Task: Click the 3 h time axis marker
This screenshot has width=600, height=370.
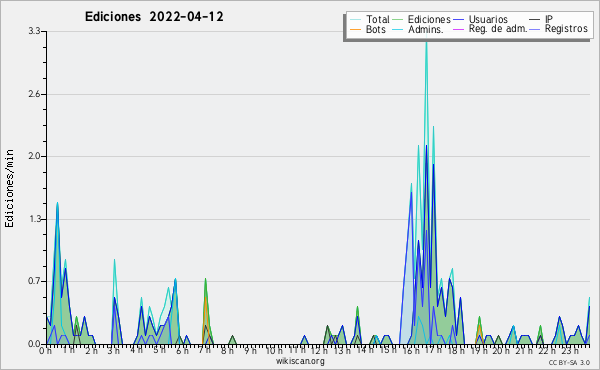Action: pos(114,350)
